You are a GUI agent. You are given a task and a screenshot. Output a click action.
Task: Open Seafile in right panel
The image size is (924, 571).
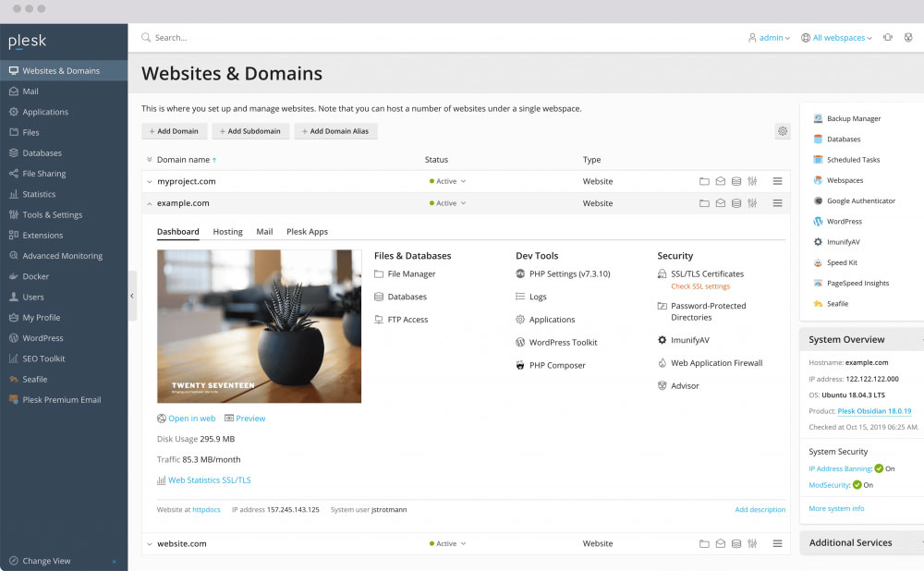pyautogui.click(x=831, y=304)
